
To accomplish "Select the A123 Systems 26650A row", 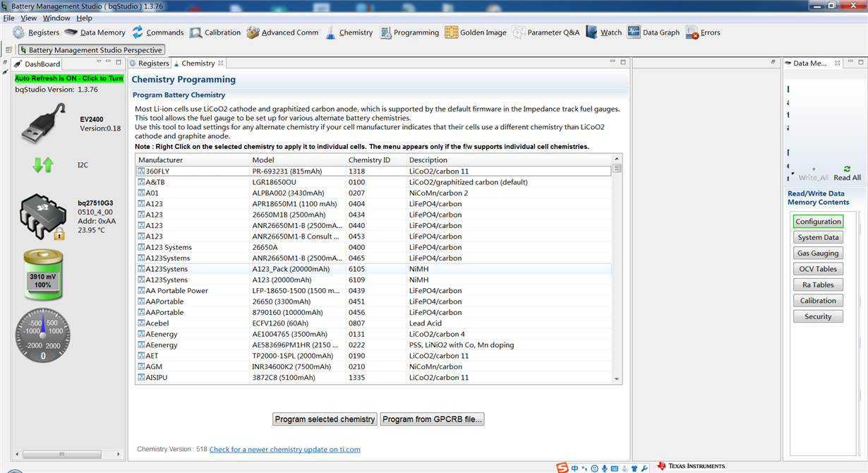I will (x=373, y=247).
